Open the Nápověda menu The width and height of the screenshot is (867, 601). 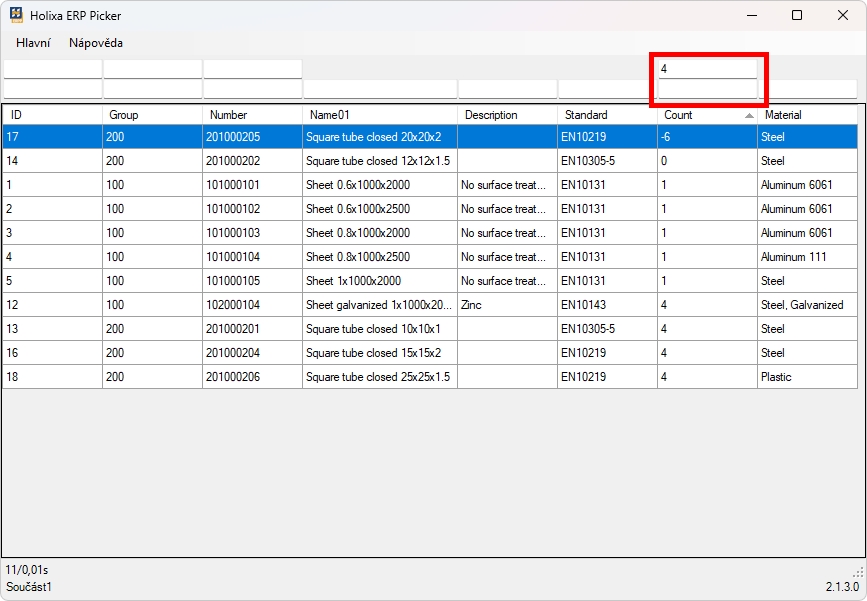96,43
